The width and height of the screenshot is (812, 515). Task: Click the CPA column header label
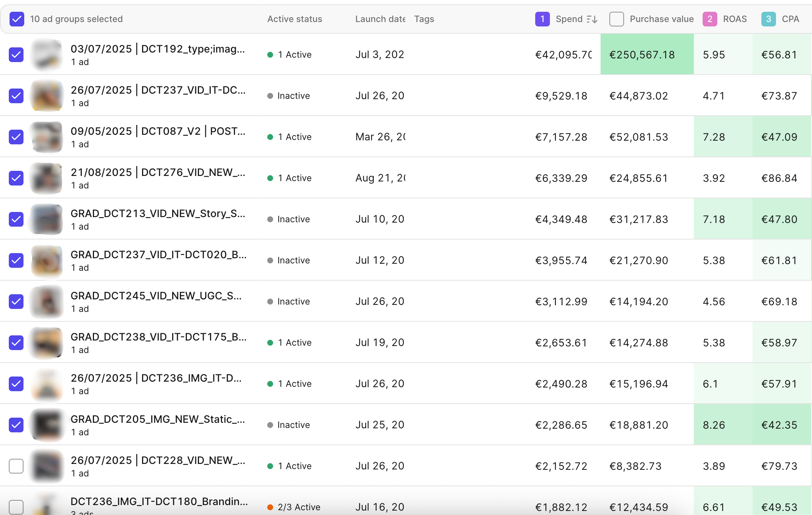[x=790, y=19]
